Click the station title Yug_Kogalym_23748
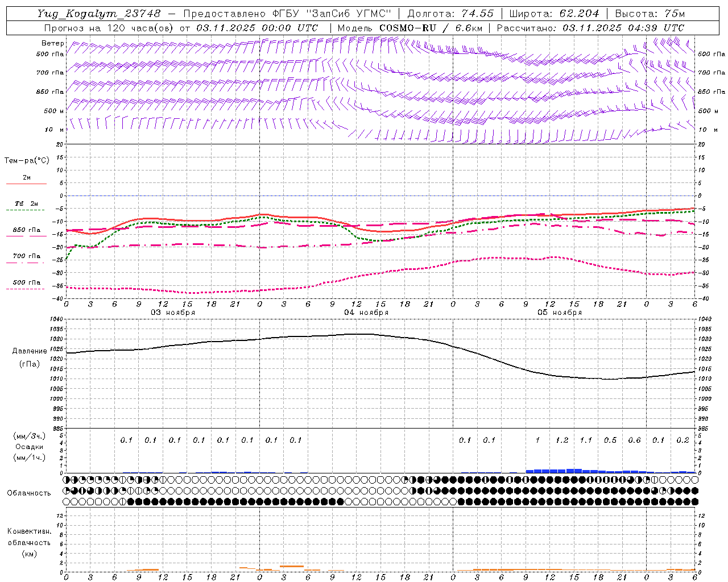Image resolution: width=728 pixels, height=582 pixels. [100, 14]
